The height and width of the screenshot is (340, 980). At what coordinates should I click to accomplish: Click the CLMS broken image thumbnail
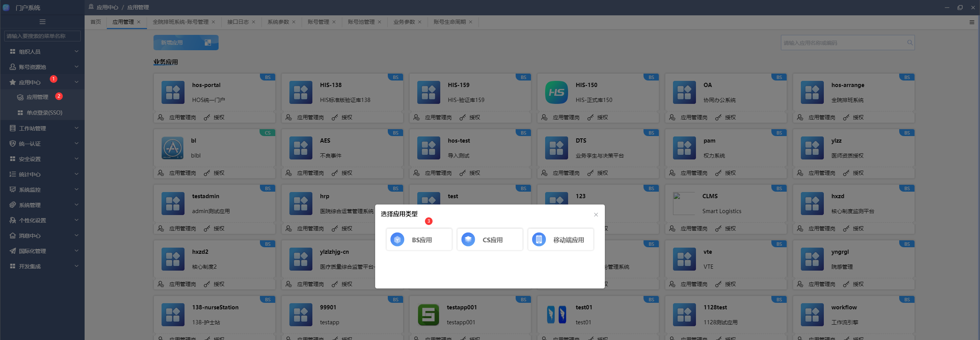click(684, 204)
